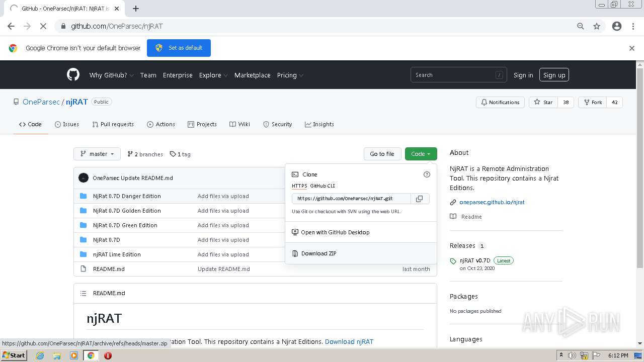The width and height of the screenshot is (644, 362).
Task: Open the Actions tab
Action: click(161, 124)
